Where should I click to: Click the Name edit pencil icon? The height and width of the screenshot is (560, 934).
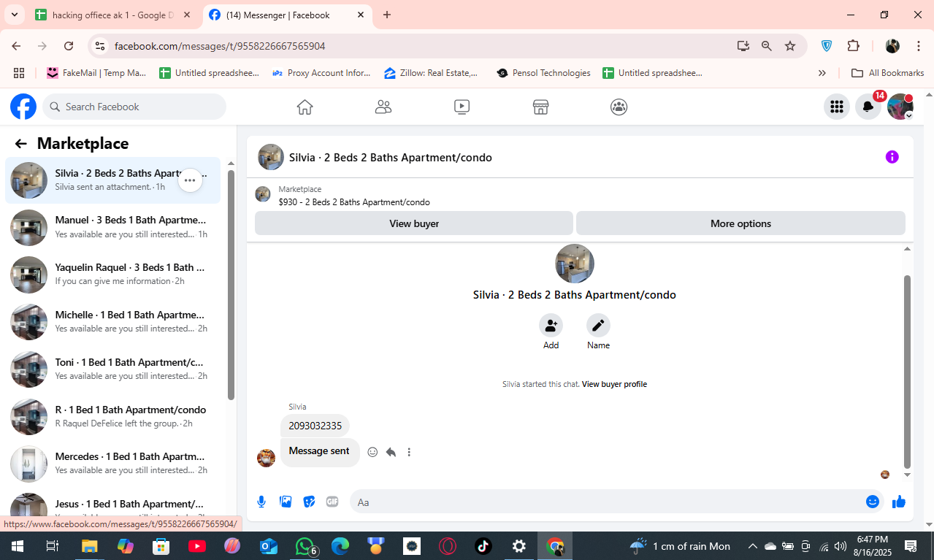pyautogui.click(x=598, y=325)
